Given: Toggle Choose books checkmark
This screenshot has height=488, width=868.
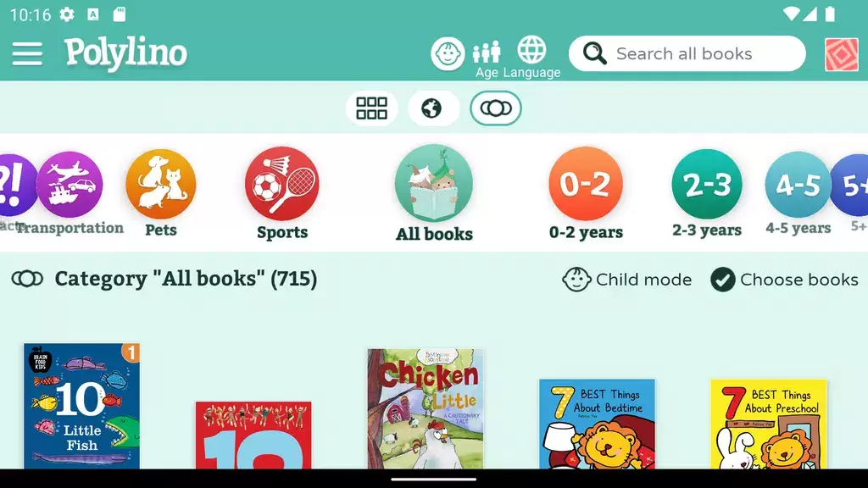Looking at the screenshot, I should pos(784,280).
